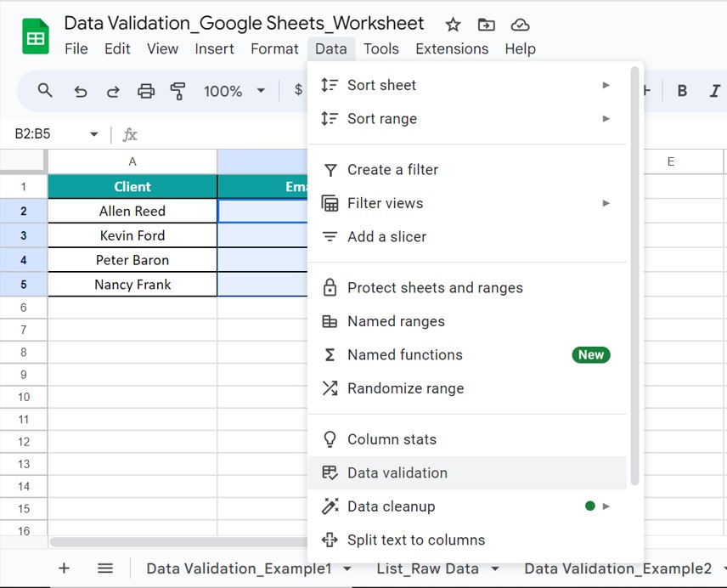Image resolution: width=727 pixels, height=588 pixels.
Task: Open the Edit menu
Action: [x=117, y=48]
